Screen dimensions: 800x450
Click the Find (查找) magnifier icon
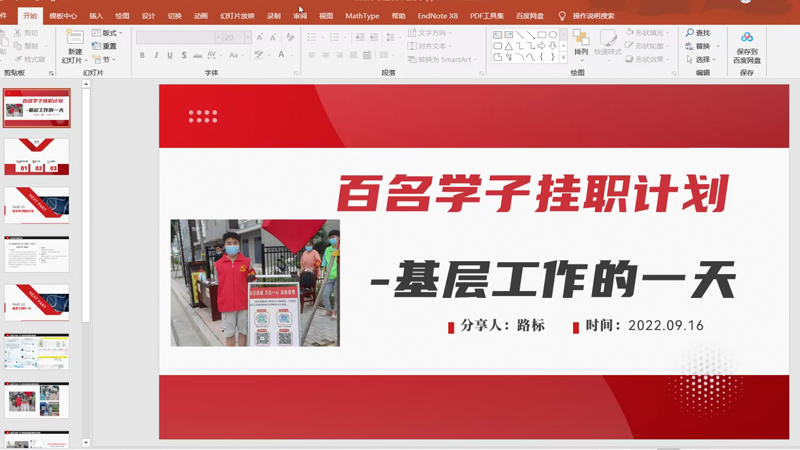point(690,33)
